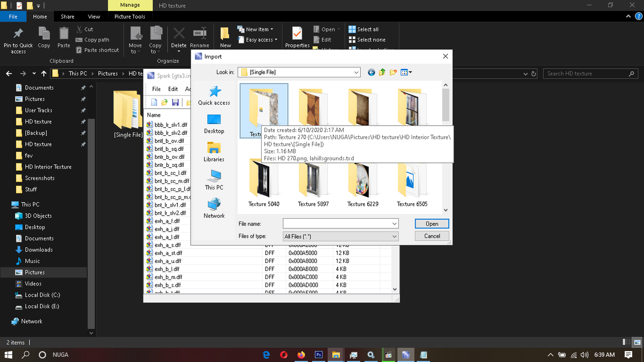
Task: Open Photoshop from the taskbar
Action: pyautogui.click(x=318, y=354)
